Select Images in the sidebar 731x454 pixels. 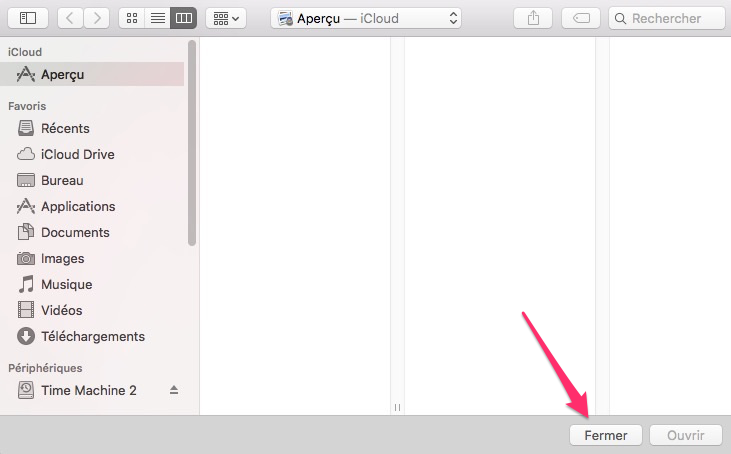(x=92, y=258)
